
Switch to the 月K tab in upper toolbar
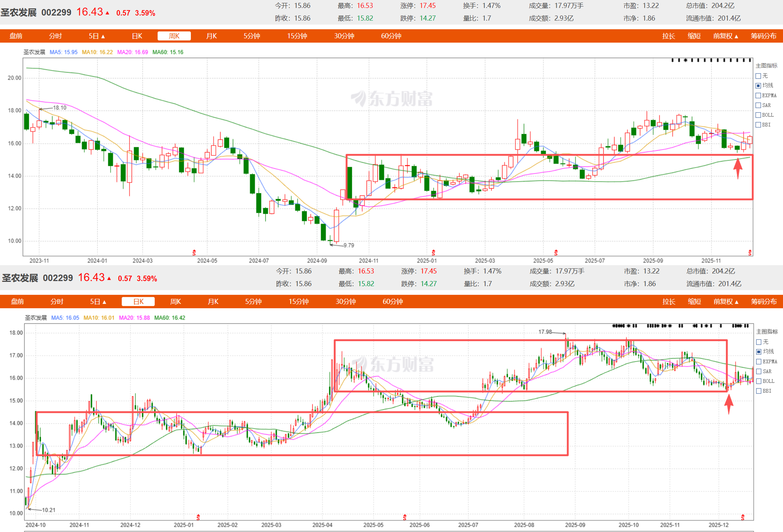211,36
